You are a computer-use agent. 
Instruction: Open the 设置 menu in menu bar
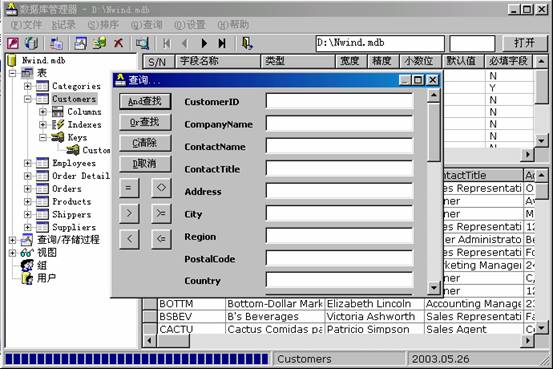point(190,25)
